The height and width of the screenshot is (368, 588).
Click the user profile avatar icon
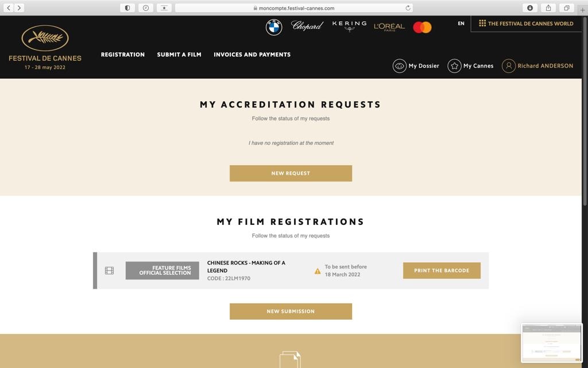pyautogui.click(x=509, y=66)
